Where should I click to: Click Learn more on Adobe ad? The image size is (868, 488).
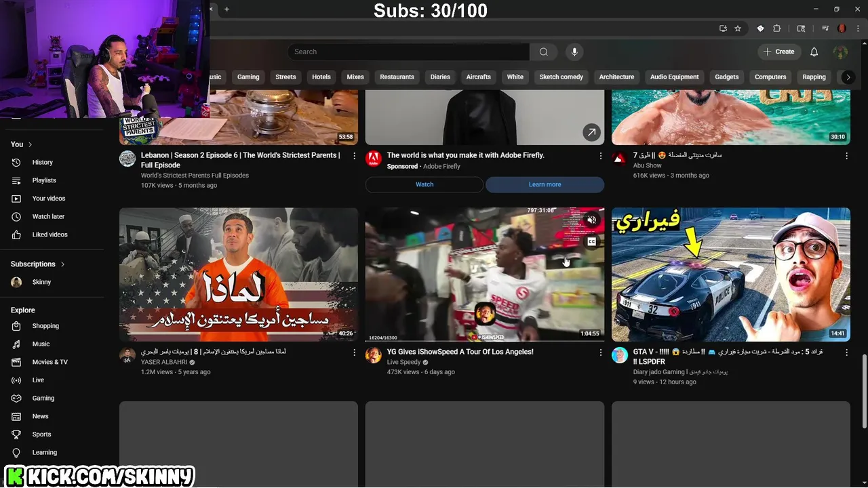[545, 184]
